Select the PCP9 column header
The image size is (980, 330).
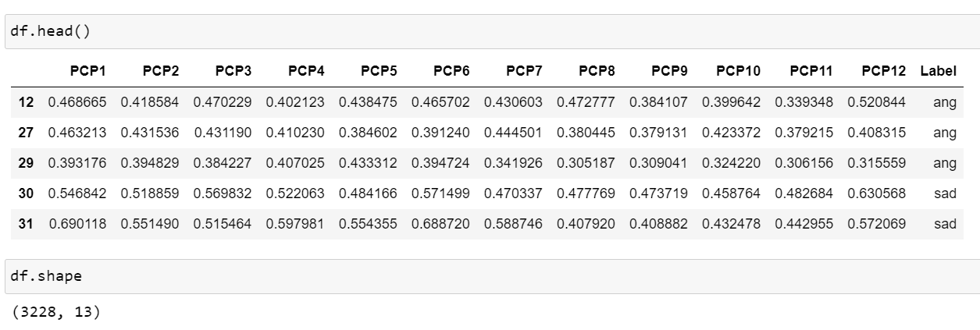pos(669,71)
